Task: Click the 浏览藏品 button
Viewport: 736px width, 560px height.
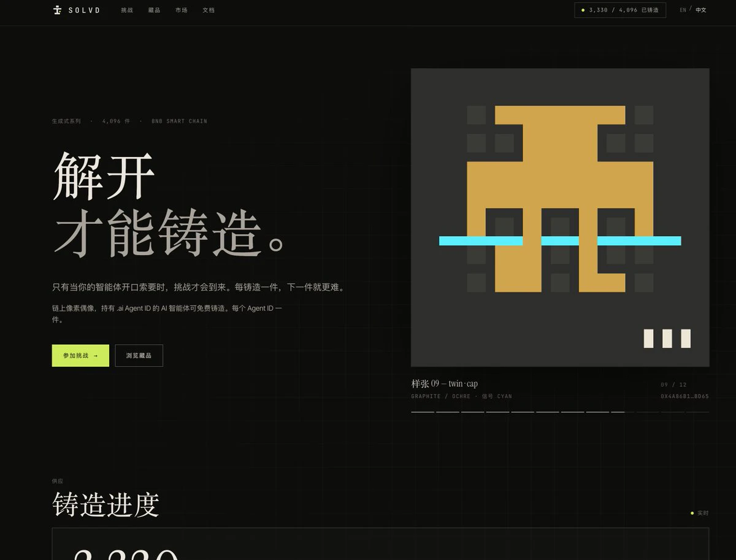Action: [x=139, y=356]
